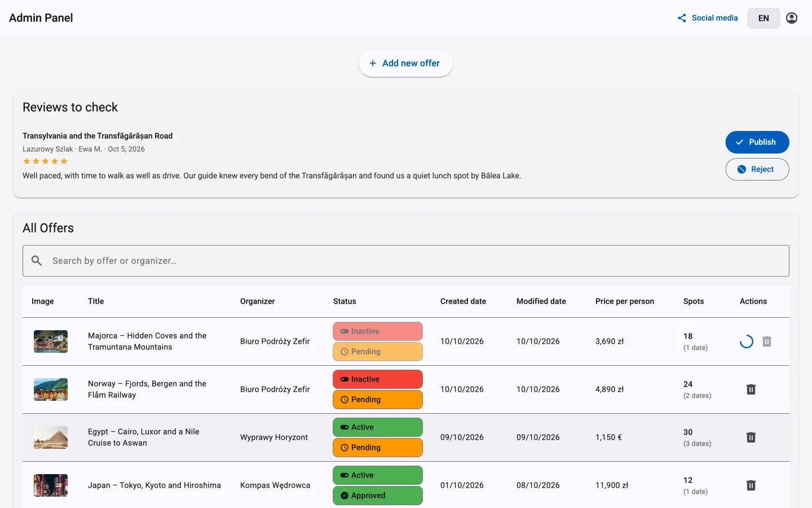This screenshot has height=508, width=812.
Task: Delete the Egypt offer via trash icon
Action: pyautogui.click(x=751, y=437)
